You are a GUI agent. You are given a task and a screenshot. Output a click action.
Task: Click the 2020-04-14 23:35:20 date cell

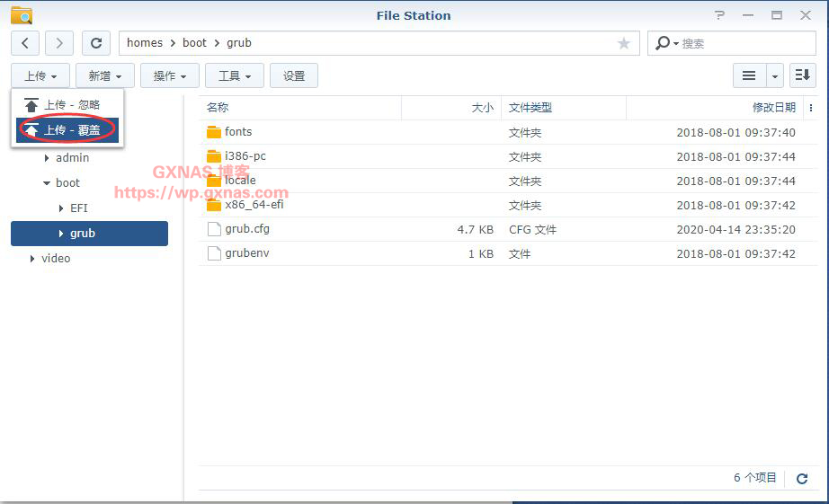[736, 230]
